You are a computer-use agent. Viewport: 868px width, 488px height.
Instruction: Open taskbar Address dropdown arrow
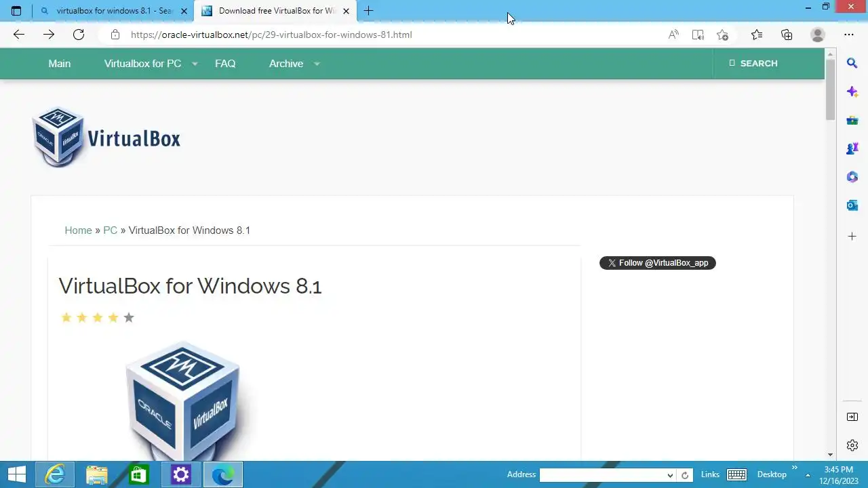(670, 475)
